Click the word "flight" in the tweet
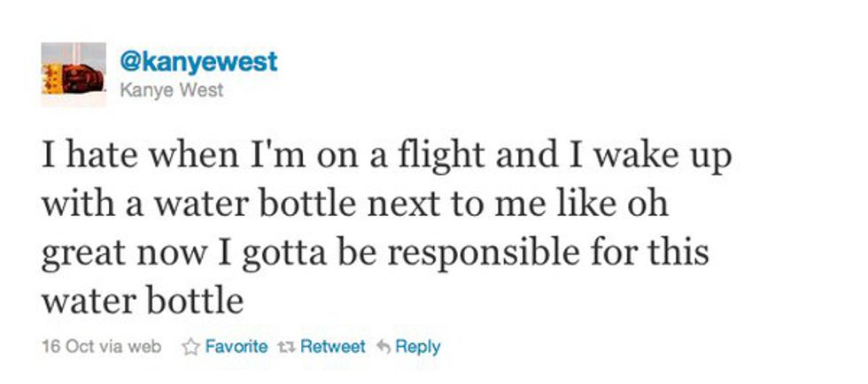Screen dimensions: 868x384 tap(442, 157)
